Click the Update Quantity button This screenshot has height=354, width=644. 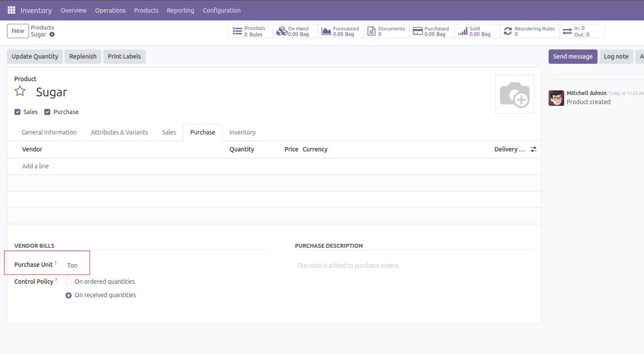point(35,56)
